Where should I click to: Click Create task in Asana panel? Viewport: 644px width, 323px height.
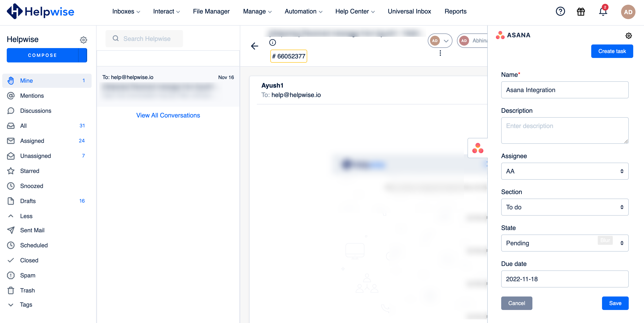pos(612,51)
